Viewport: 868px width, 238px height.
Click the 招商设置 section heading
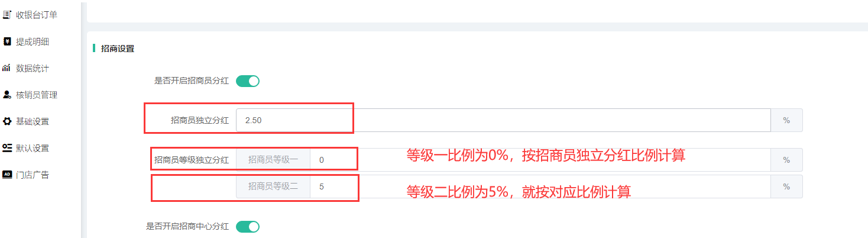[118, 49]
